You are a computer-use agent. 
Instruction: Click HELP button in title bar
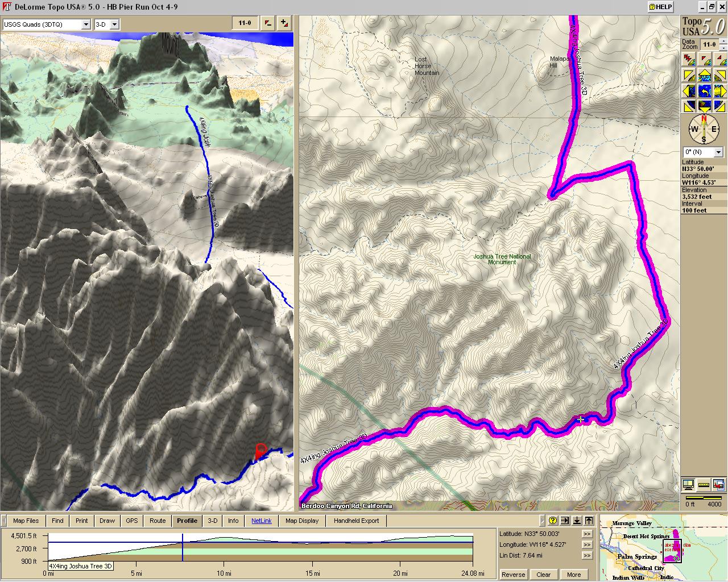[661, 7]
